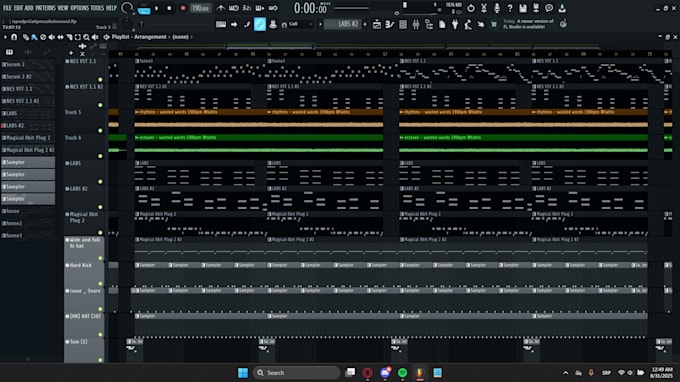Click the microphone one-click recording icon

click(497, 8)
